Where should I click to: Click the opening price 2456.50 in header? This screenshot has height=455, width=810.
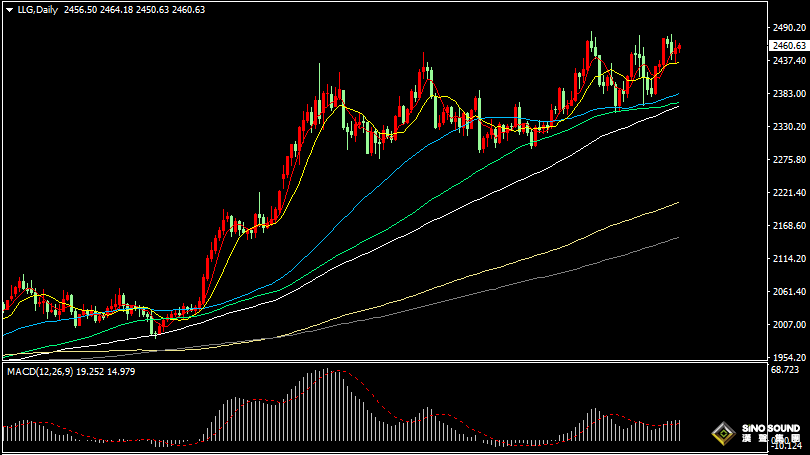[x=80, y=10]
